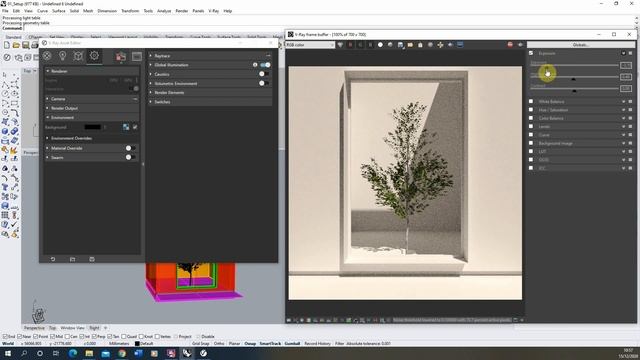Screen dimensions: 640x360
Task: Click the Open folder icon in Rhino toolbar
Action: pos(16,45)
